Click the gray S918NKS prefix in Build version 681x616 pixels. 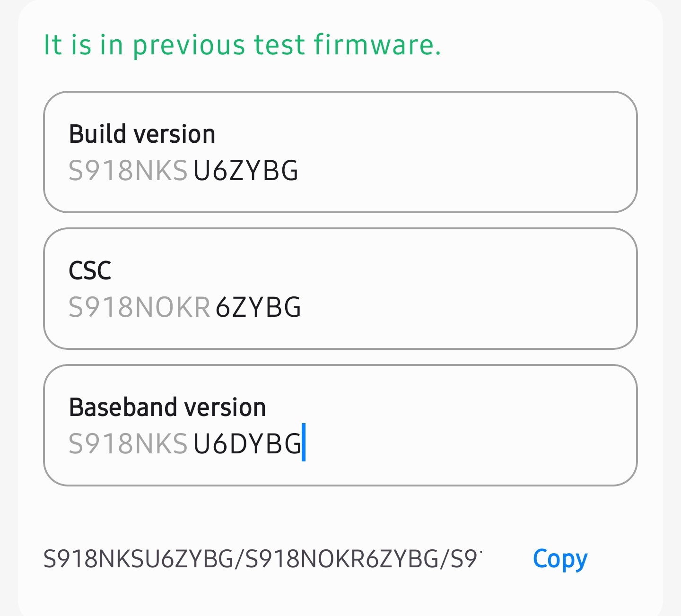click(128, 171)
